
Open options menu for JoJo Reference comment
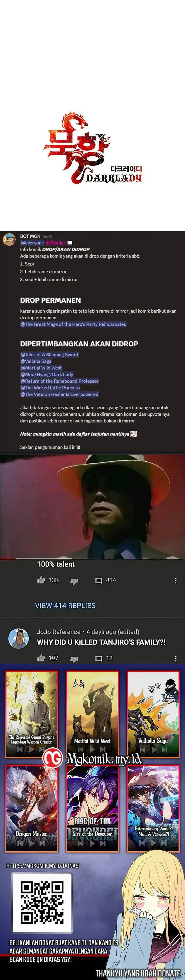(x=175, y=659)
